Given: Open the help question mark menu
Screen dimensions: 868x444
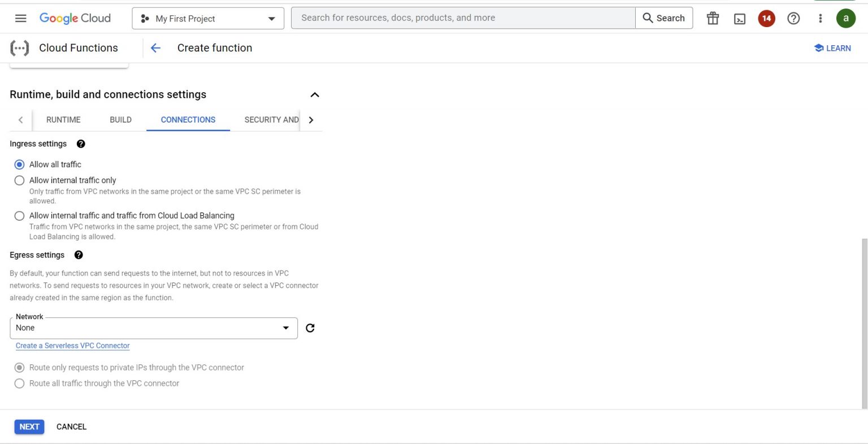Looking at the screenshot, I should 793,18.
